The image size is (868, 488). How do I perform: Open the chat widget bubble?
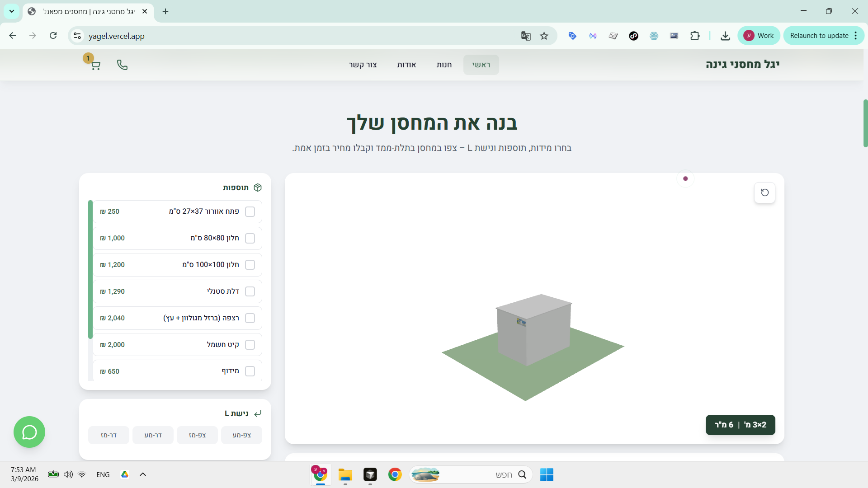click(29, 432)
